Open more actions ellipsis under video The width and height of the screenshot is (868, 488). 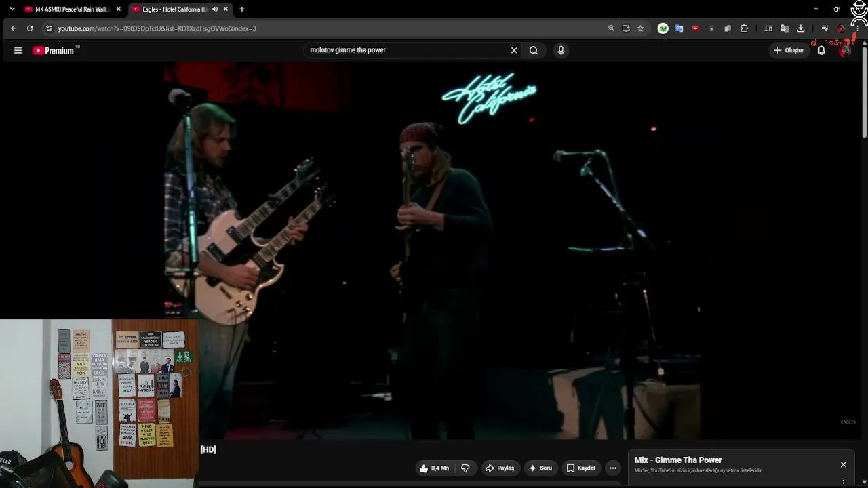pos(613,468)
